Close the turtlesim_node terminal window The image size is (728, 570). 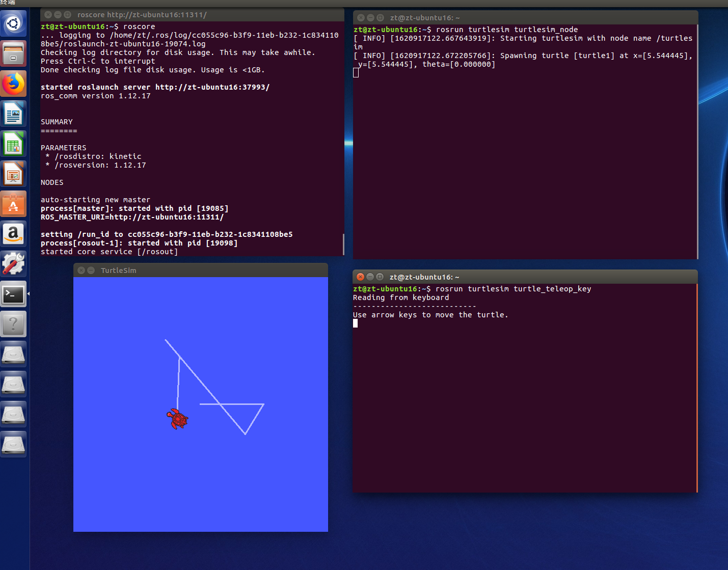pos(361,17)
